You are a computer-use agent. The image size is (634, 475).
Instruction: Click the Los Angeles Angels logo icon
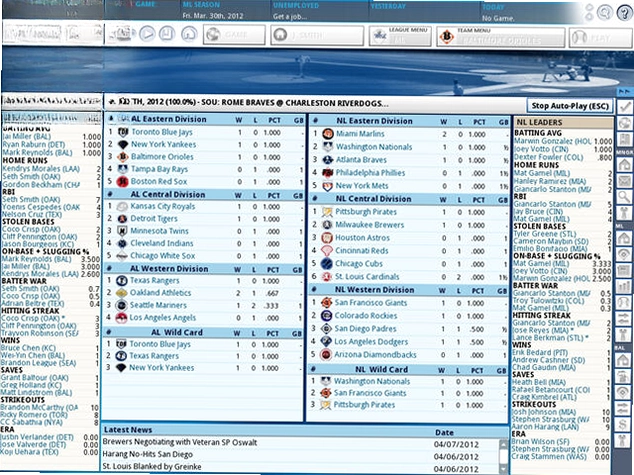(121, 318)
